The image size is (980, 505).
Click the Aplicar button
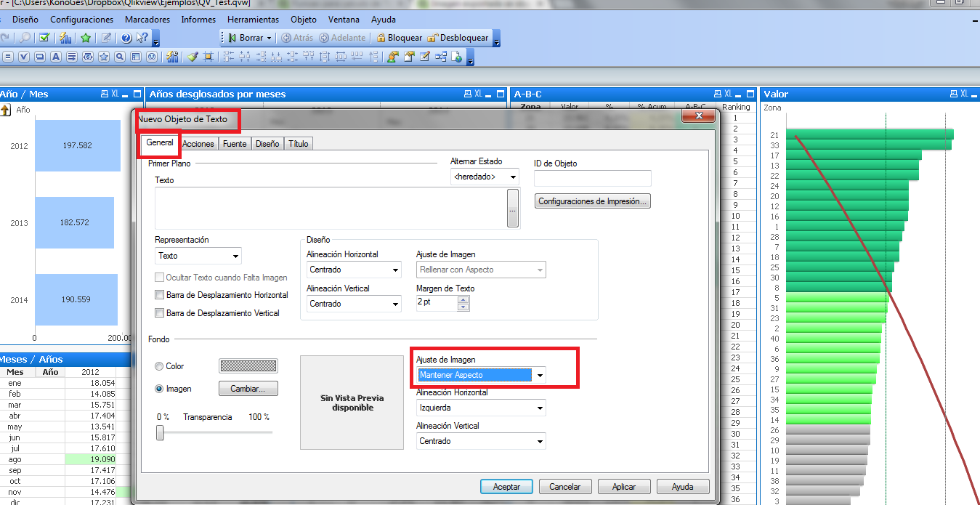click(x=624, y=487)
